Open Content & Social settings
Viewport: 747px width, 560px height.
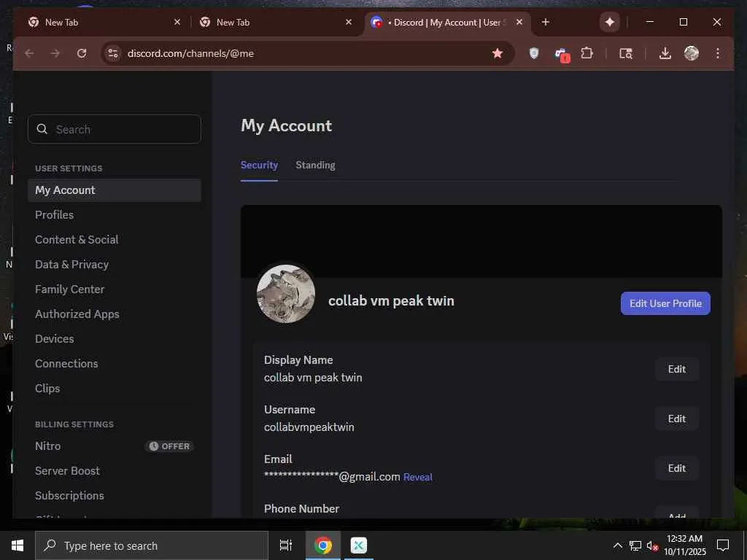115,239
